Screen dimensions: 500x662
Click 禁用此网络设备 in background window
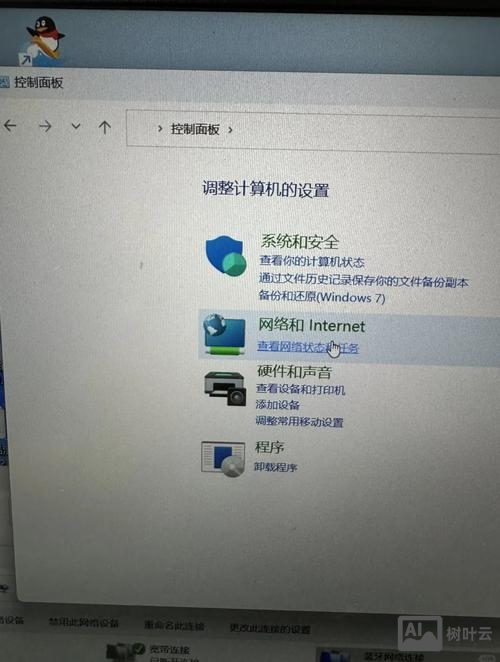(x=84, y=623)
